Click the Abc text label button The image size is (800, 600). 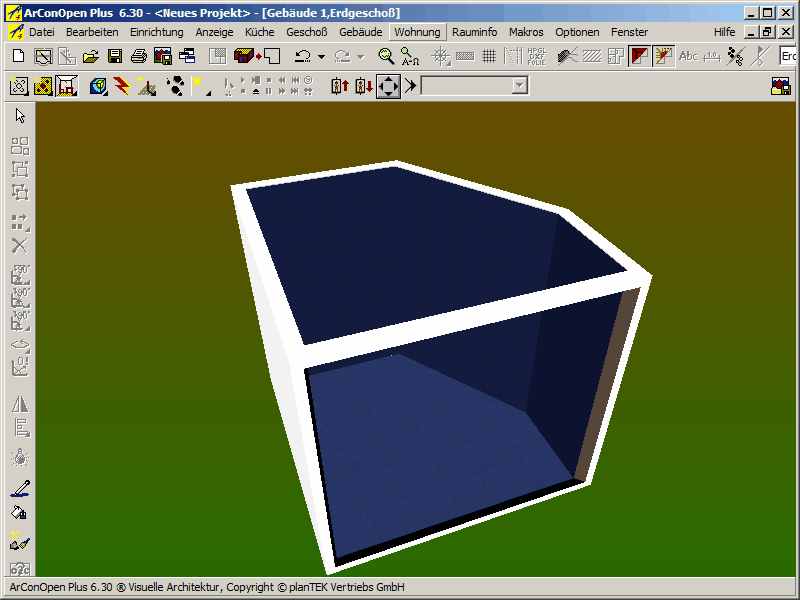click(x=688, y=56)
